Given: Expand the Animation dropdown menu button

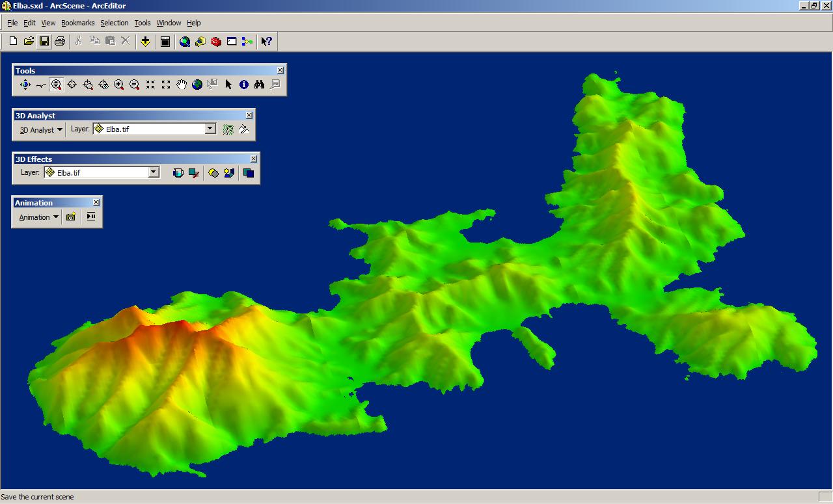Looking at the screenshot, I should [39, 217].
